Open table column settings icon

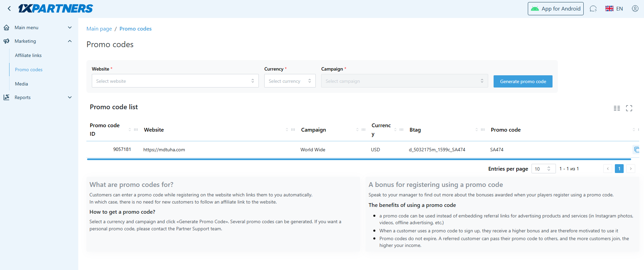(x=617, y=108)
